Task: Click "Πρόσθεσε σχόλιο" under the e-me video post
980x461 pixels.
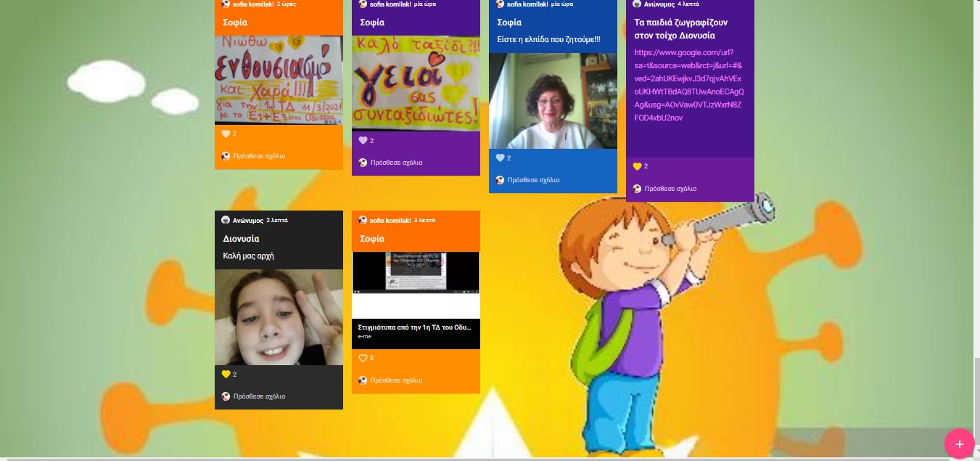Action: point(396,380)
